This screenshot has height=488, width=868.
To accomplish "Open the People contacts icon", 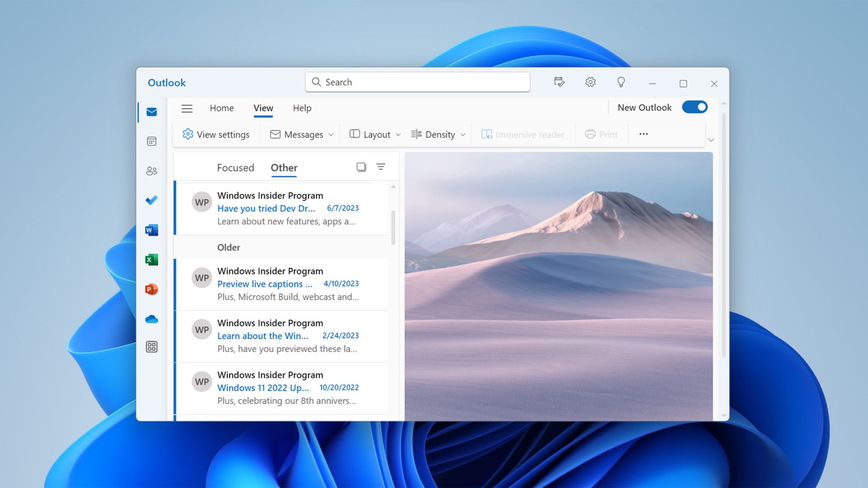I will coord(151,171).
